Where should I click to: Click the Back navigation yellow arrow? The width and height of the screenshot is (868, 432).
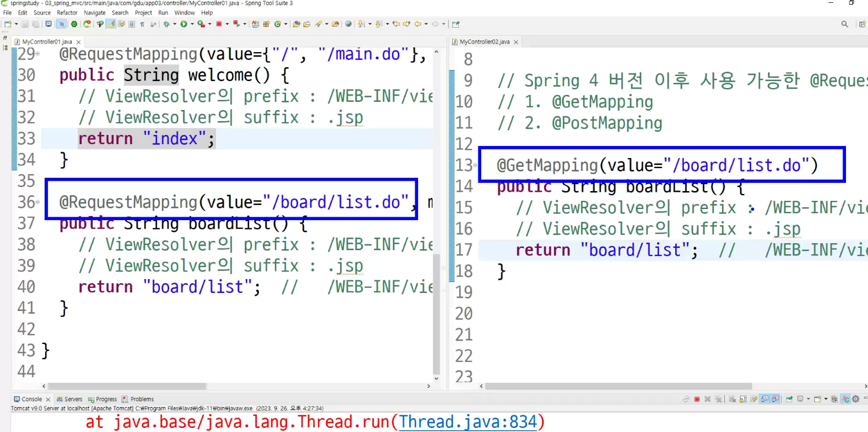417,24
